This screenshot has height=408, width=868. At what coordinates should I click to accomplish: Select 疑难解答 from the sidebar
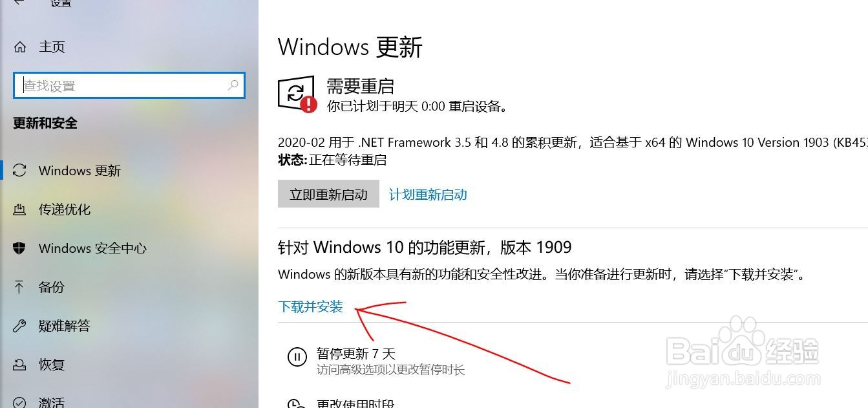(65, 326)
